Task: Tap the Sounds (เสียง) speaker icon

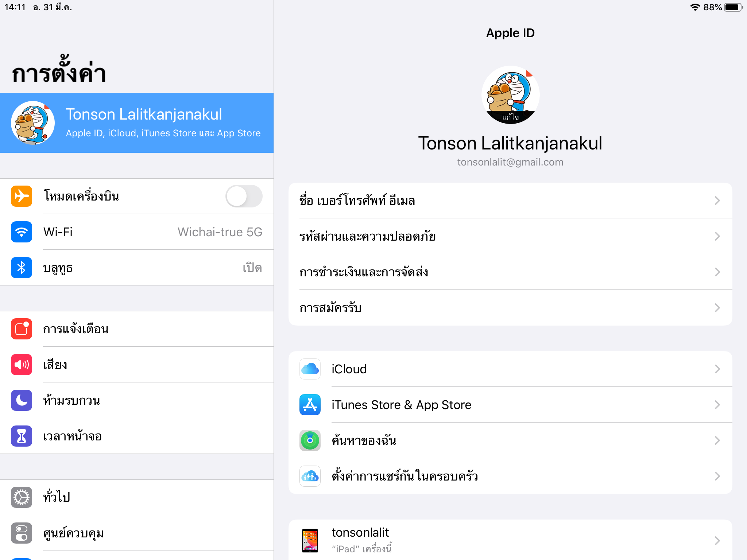Action: (22, 365)
